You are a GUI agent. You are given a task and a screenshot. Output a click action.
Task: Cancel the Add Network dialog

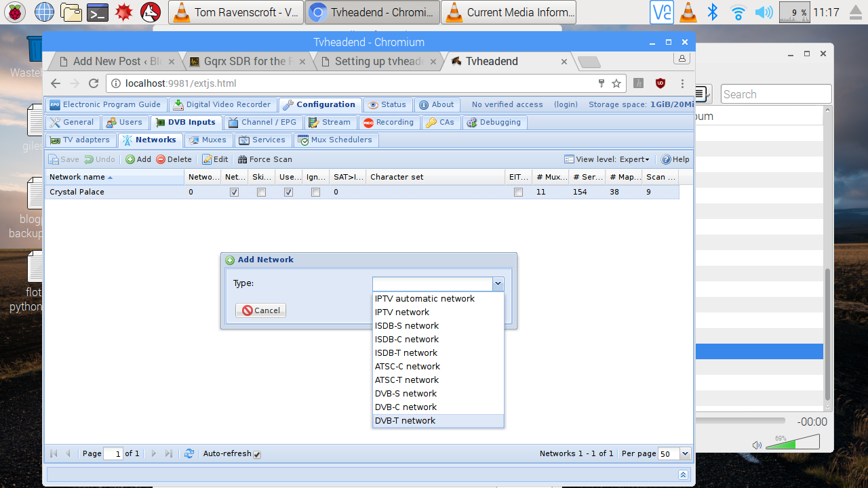pyautogui.click(x=260, y=310)
